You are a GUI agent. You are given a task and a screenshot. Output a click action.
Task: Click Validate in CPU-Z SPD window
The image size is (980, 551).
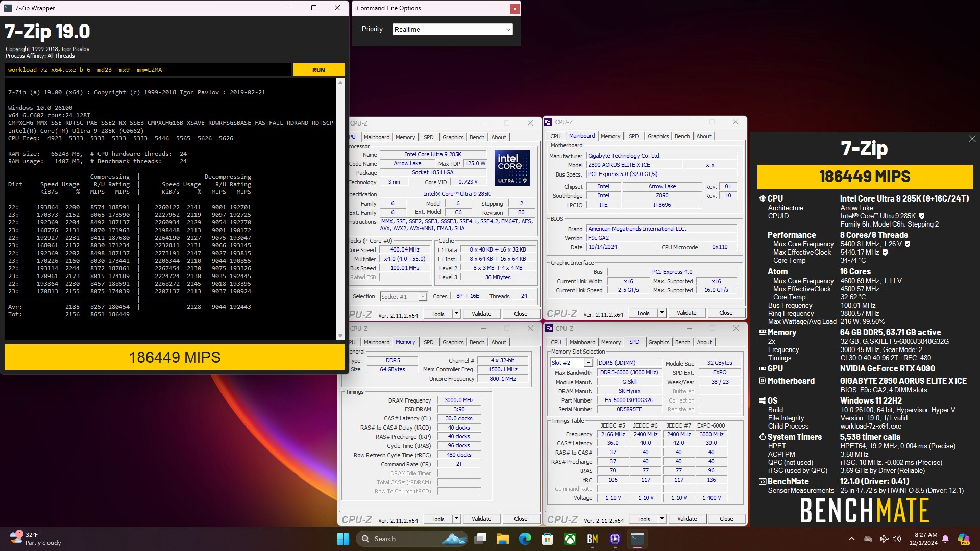tap(687, 519)
